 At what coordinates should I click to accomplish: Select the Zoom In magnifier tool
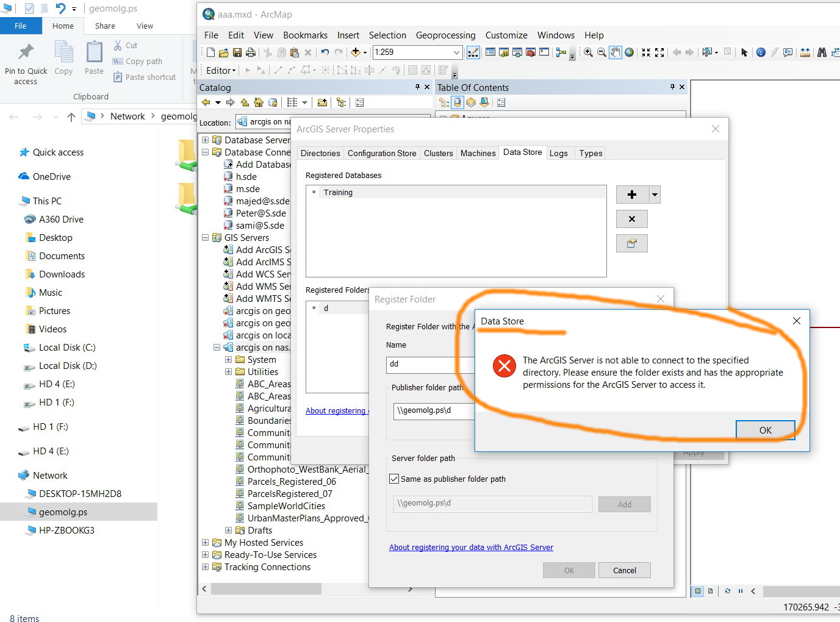pos(588,52)
